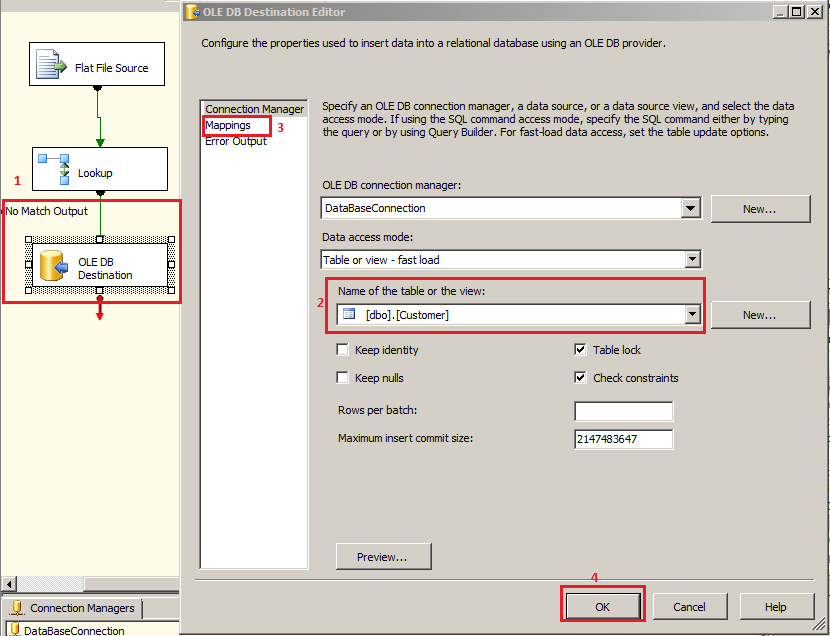Enable the Keep identity checkbox
This screenshot has width=830, height=636.
point(340,351)
